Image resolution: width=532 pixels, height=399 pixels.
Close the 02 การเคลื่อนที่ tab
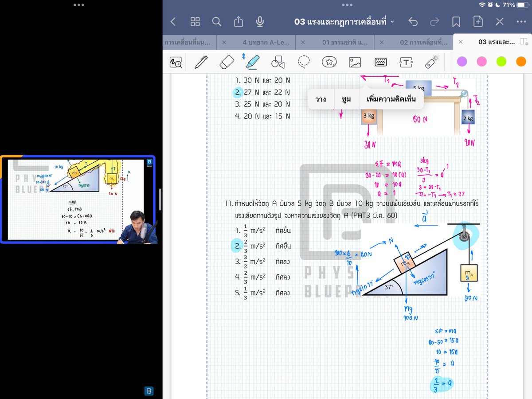(382, 42)
